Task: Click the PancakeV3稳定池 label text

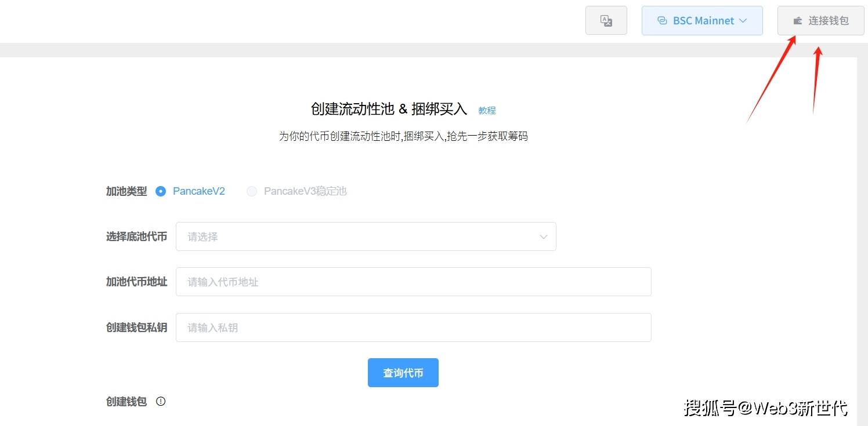Action: tap(305, 191)
